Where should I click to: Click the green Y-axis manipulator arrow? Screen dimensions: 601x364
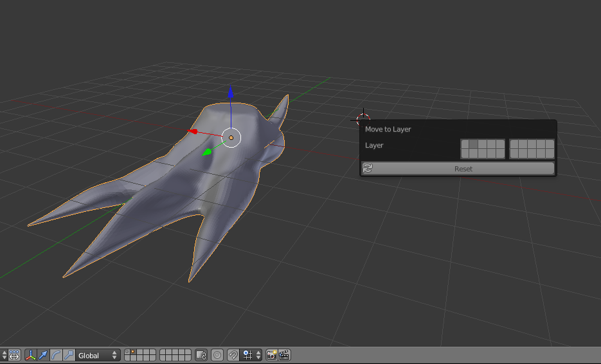(207, 152)
